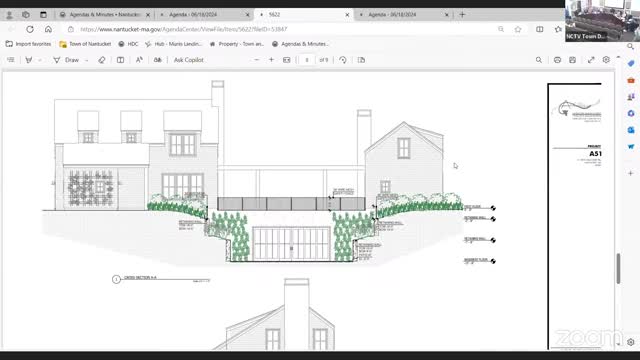Enter PDF full screen mode
The image size is (640, 360).
coord(591,60)
